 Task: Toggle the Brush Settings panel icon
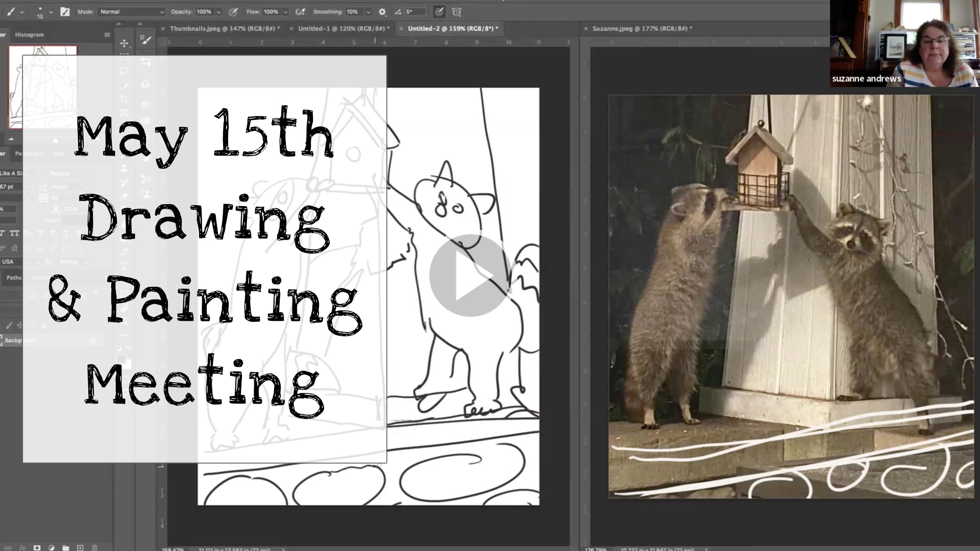[x=65, y=12]
